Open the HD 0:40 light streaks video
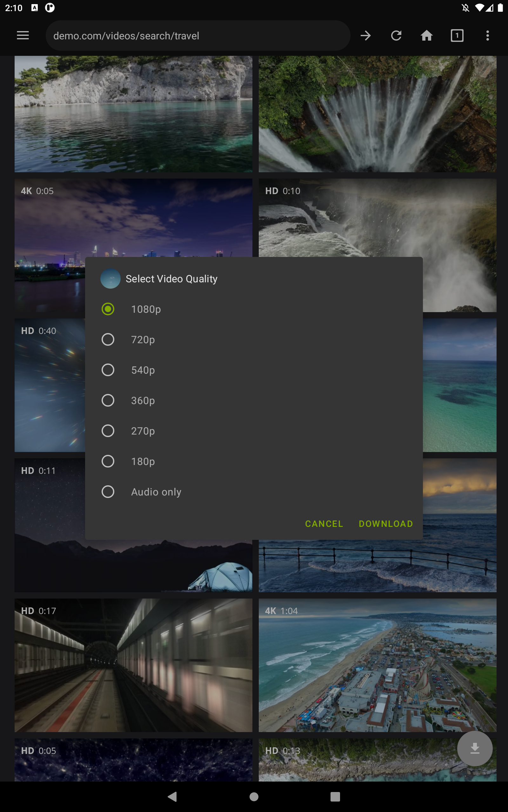Viewport: 508px width, 812px height. click(50, 385)
